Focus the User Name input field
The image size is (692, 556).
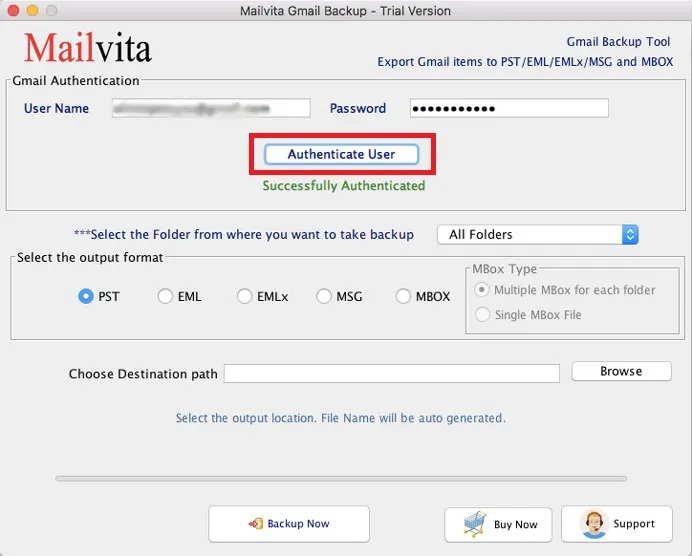coord(211,108)
